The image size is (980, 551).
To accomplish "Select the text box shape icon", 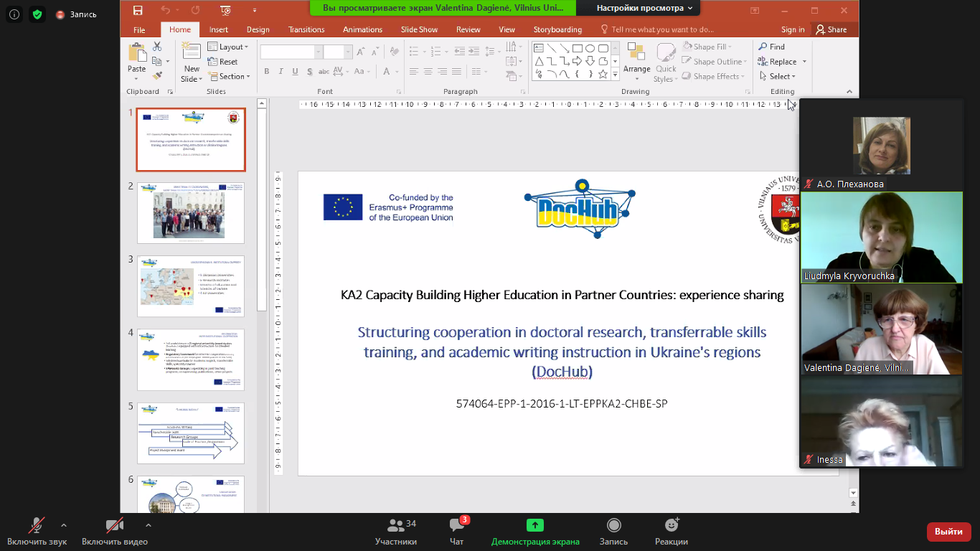I will (539, 49).
